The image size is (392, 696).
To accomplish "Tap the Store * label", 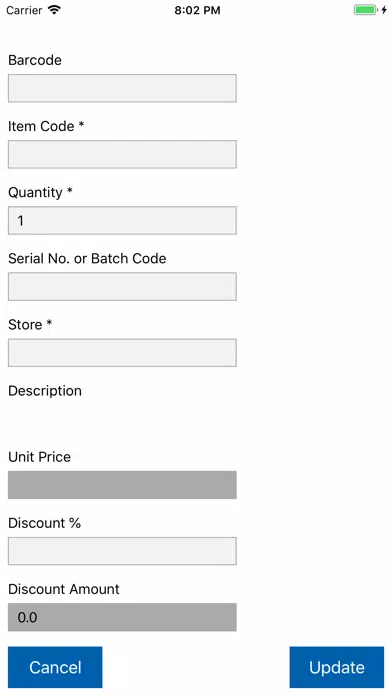I will point(30,324).
